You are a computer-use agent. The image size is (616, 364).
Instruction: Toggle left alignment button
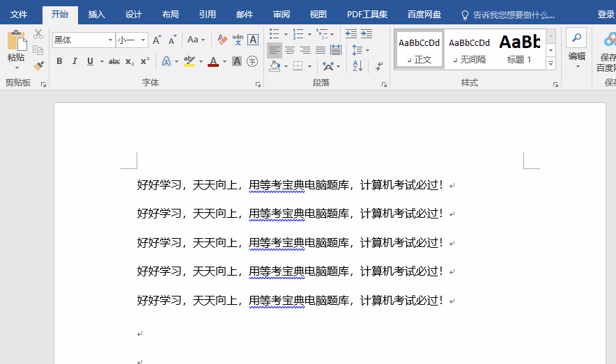coord(275,50)
